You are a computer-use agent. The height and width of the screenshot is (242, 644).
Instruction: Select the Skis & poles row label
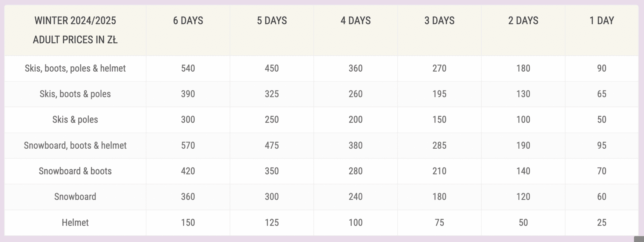(75, 119)
